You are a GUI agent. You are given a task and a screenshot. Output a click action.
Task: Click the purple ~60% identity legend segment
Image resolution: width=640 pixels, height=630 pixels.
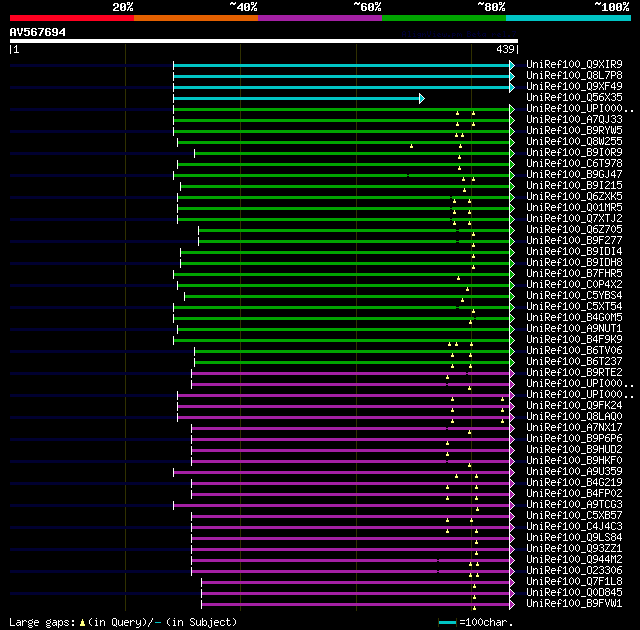(320, 18)
